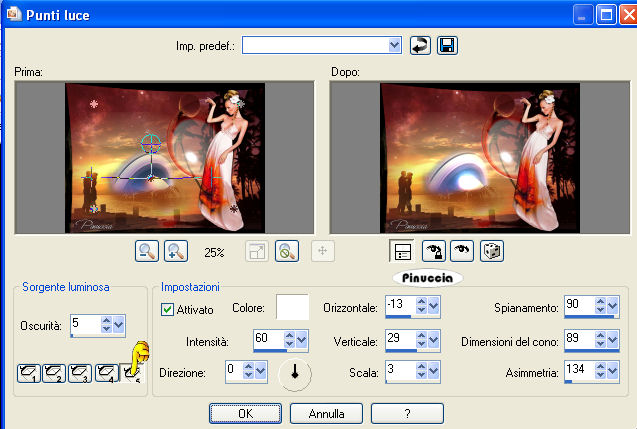The image size is (637, 429).
Task: Click the Intensità spinner arrows
Action: coord(289,339)
